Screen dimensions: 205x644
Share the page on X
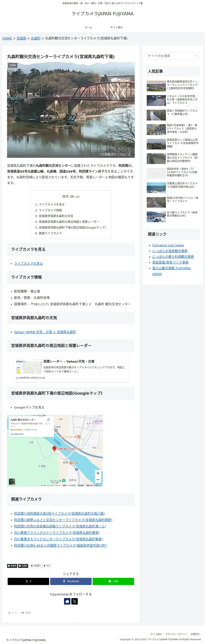[28, 581]
